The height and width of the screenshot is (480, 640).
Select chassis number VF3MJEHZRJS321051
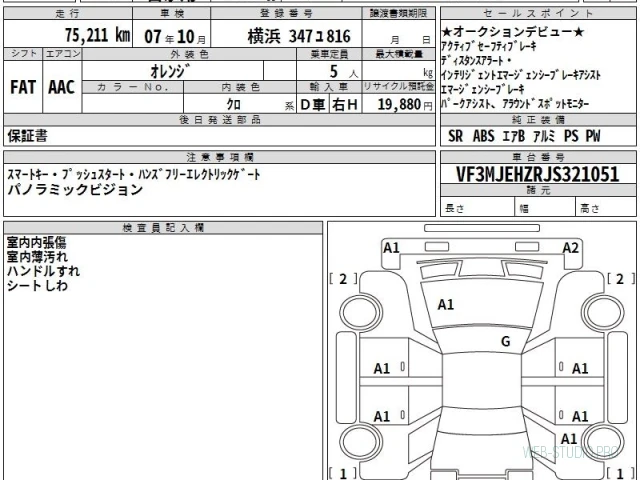tap(538, 175)
